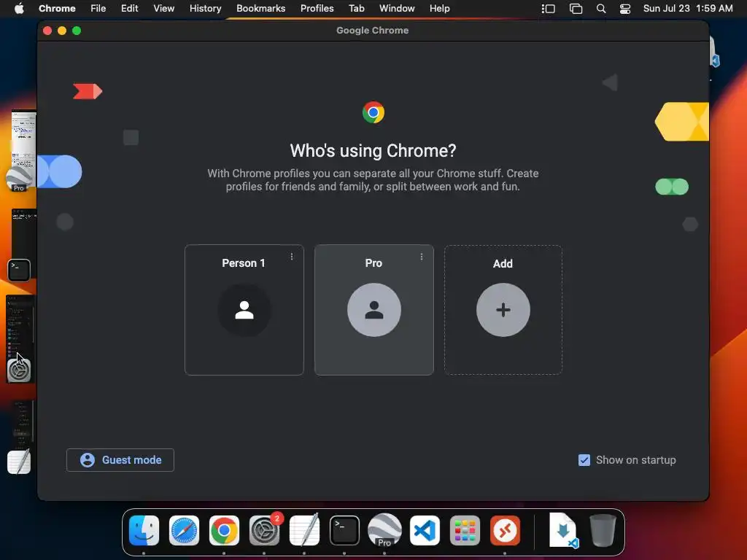Open the File menu
The image size is (747, 560).
coord(98,9)
